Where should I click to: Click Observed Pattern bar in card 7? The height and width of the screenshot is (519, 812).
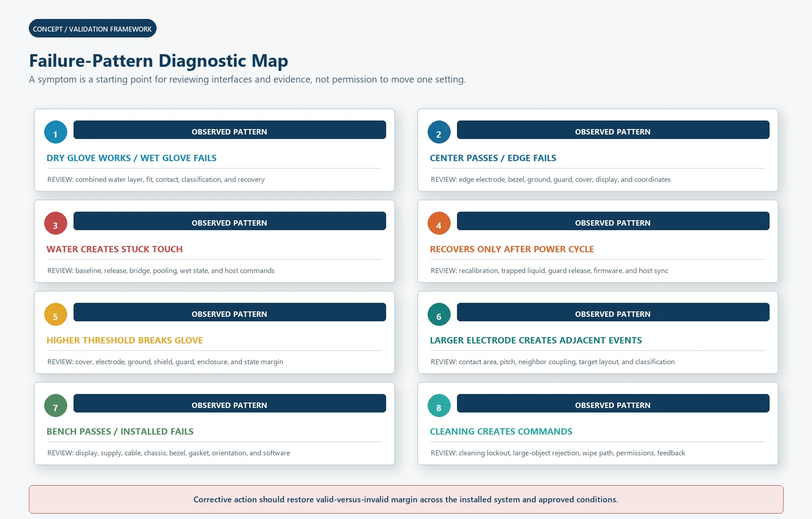pos(230,403)
